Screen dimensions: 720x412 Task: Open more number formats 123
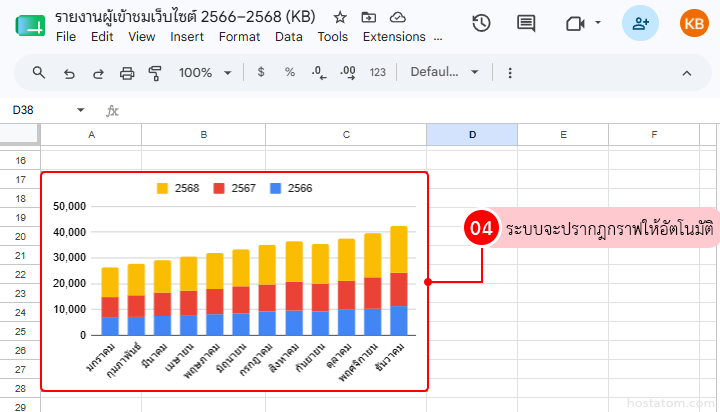377,73
